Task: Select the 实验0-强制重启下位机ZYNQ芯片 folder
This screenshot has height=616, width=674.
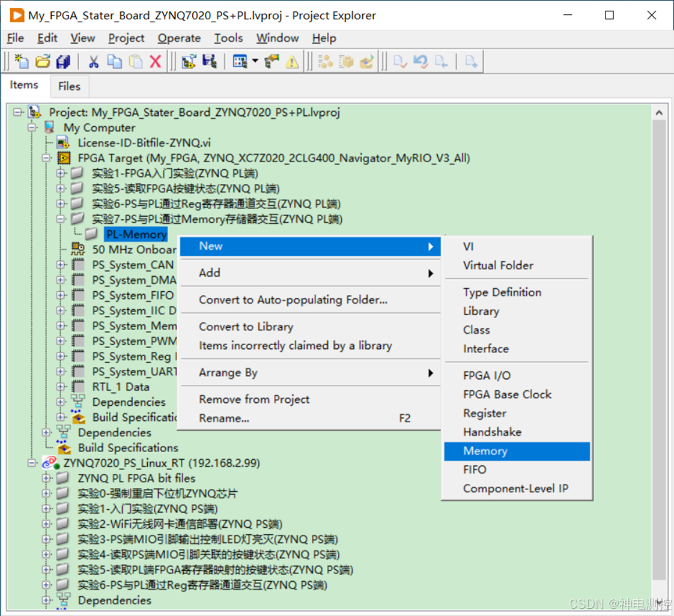Action: tap(157, 493)
